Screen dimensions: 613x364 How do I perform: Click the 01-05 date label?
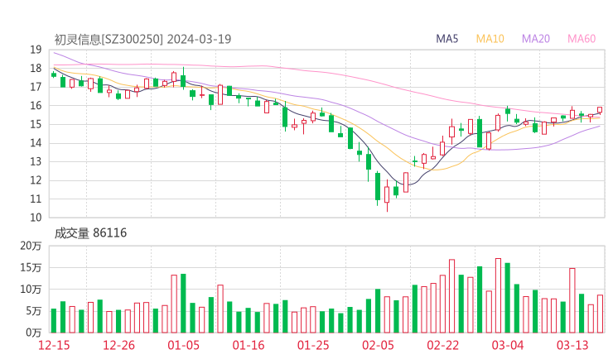tap(183, 345)
